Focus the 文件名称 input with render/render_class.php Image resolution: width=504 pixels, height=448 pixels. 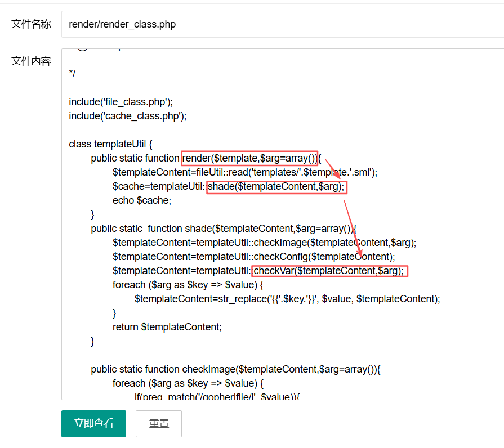[x=282, y=24]
